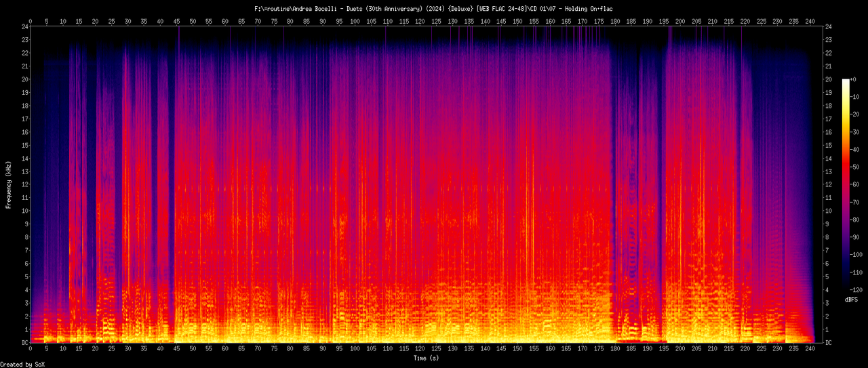The image size is (868, 368).
Task: Click '24' on the left frequency axis
Action: click(24, 27)
